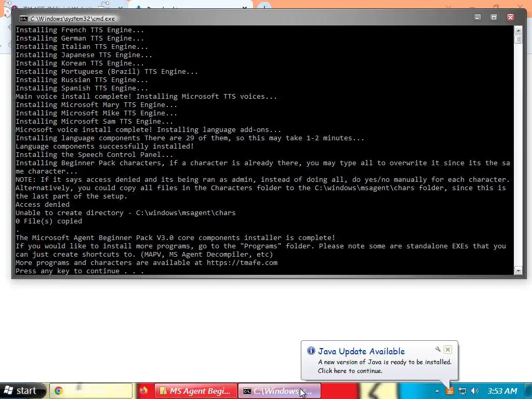Click the https://tmafe.com text
The width and height of the screenshot is (532, 399).
[x=242, y=262]
